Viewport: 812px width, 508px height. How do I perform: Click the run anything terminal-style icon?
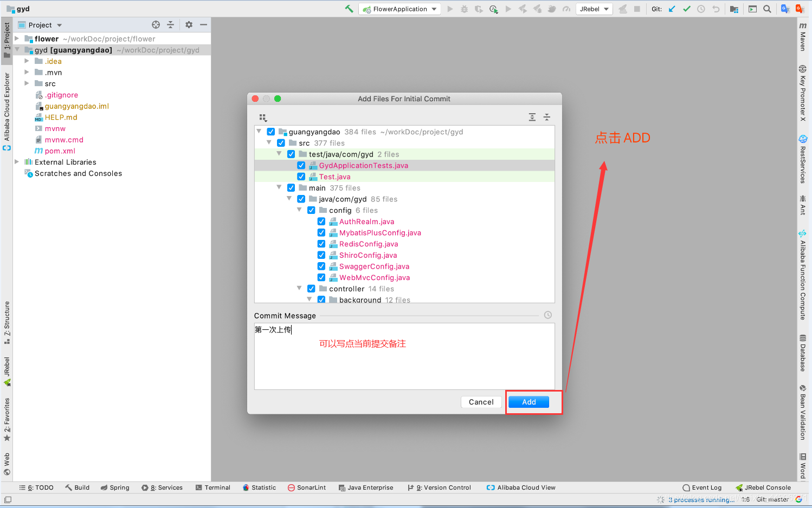click(x=752, y=9)
